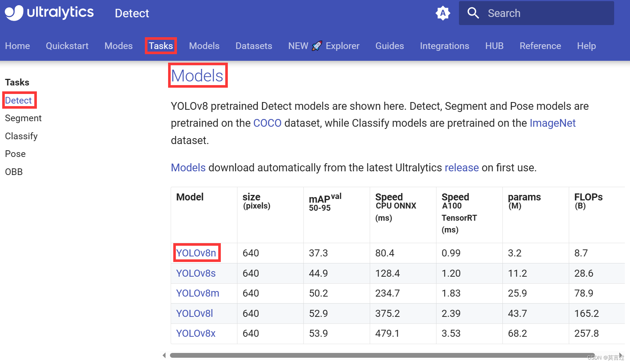The width and height of the screenshot is (630, 364).
Task: Open the Home navigation item
Action: [x=17, y=46]
